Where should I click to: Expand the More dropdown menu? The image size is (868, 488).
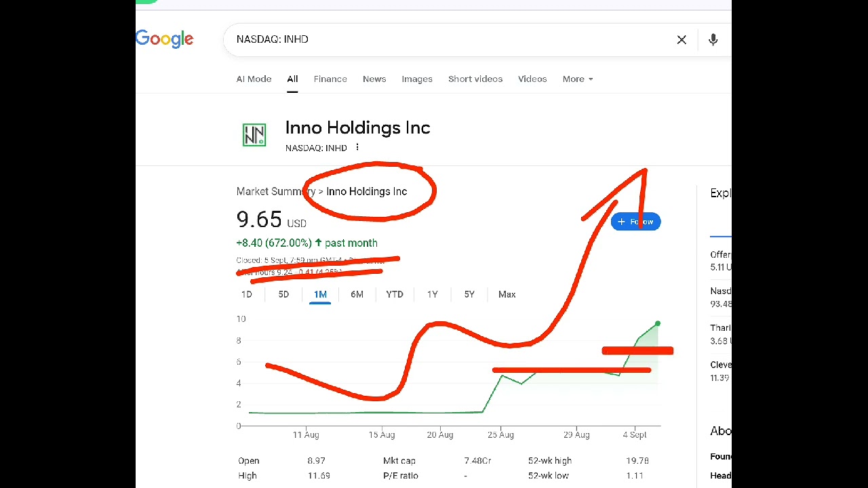578,79
